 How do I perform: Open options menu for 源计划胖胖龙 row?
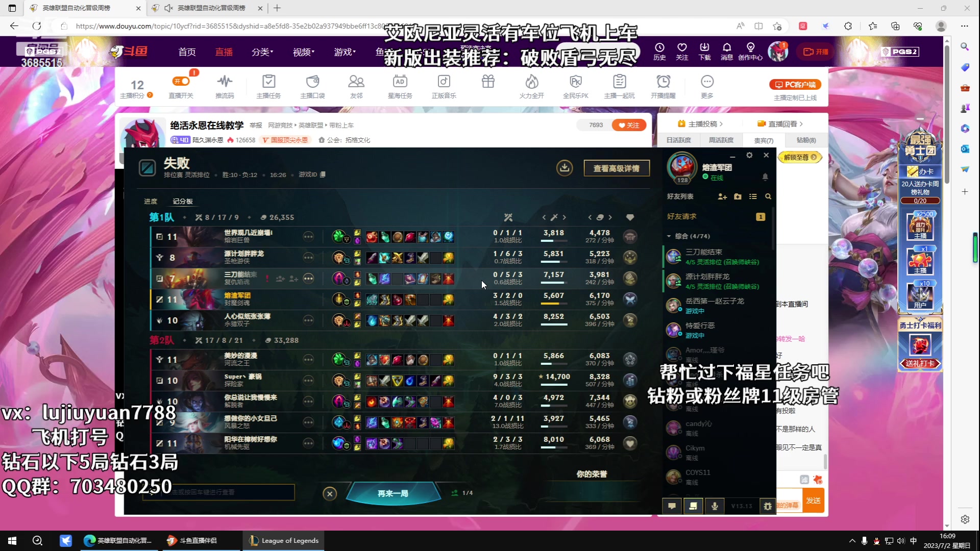[x=308, y=258]
